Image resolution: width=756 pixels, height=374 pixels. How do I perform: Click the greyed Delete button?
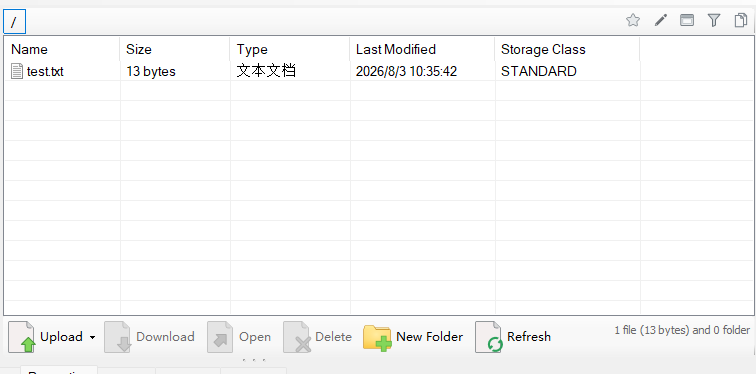coord(317,337)
